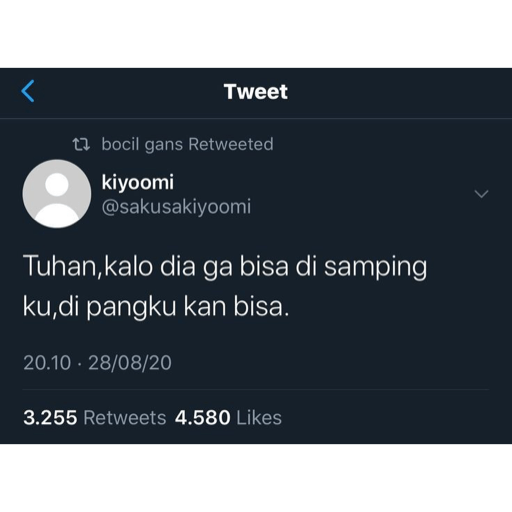Click the 20.10 timestamp
512x512 pixels.
pos(47,363)
